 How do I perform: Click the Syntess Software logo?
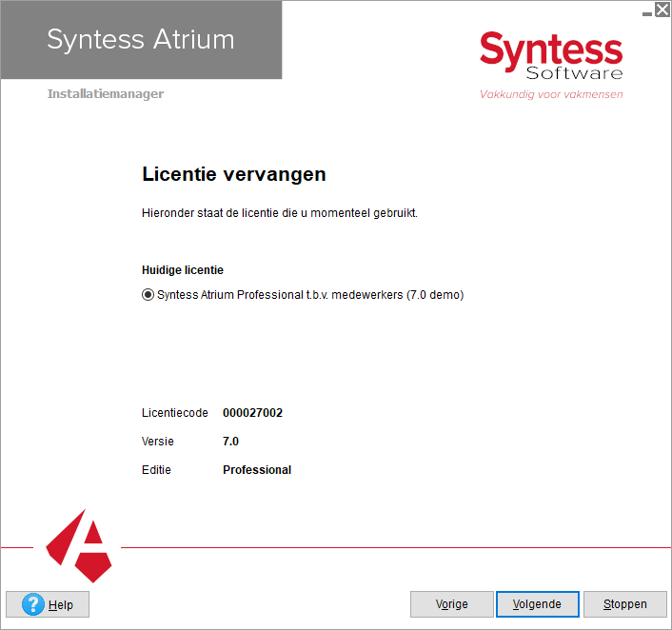point(551,56)
